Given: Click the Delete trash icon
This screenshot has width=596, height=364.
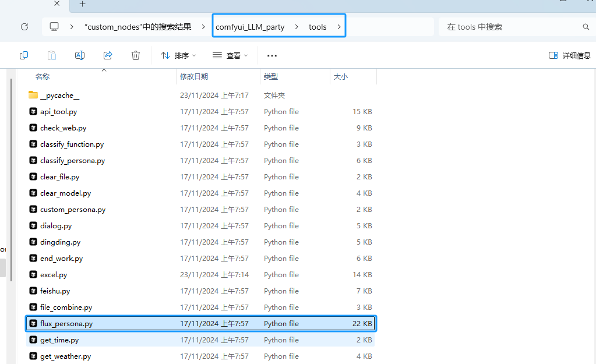Looking at the screenshot, I should pos(136,55).
